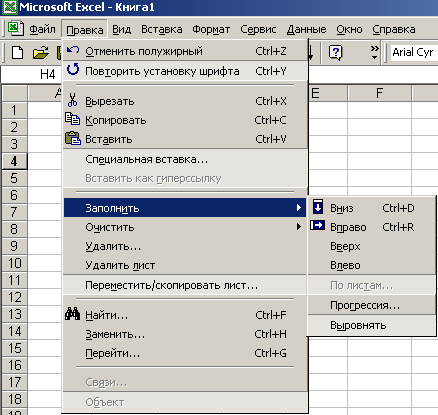The width and height of the screenshot is (438, 415).
Task: Select row 13 header
Action: point(14,314)
